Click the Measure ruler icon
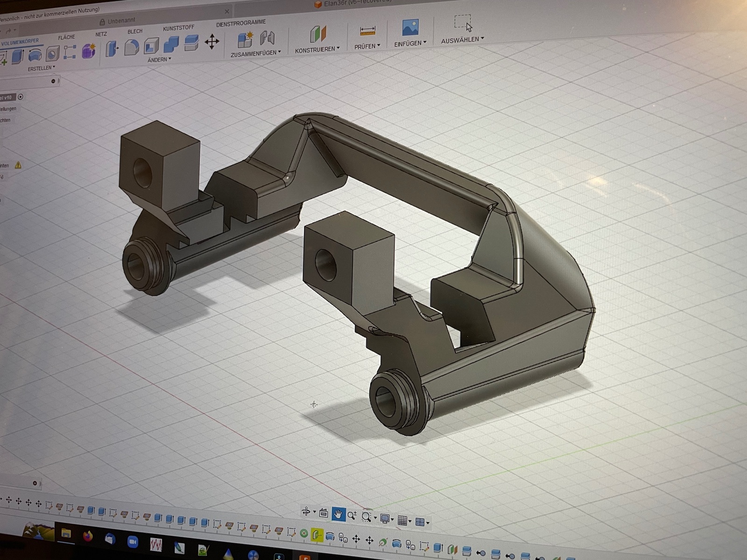The image size is (747, 560). [367, 31]
